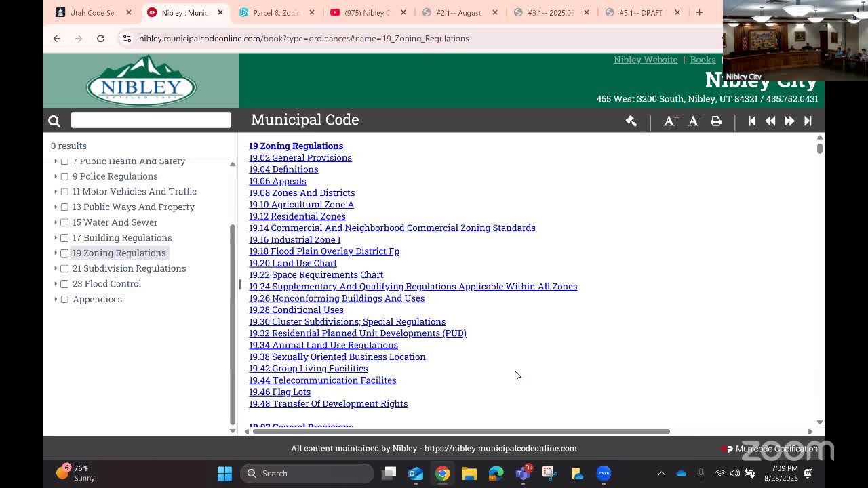This screenshot has height=488, width=868.
Task: Click the search magnifier icon
Action: [54, 121]
